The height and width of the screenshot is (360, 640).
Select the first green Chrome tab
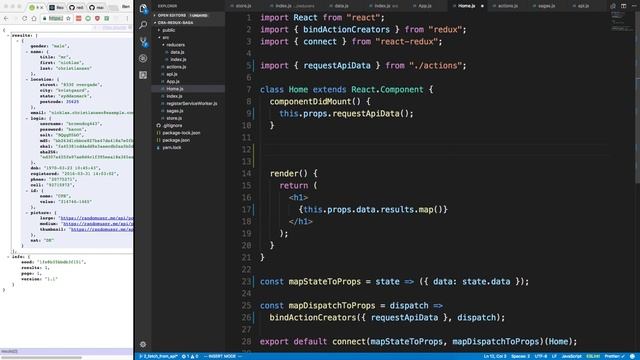(36, 7)
